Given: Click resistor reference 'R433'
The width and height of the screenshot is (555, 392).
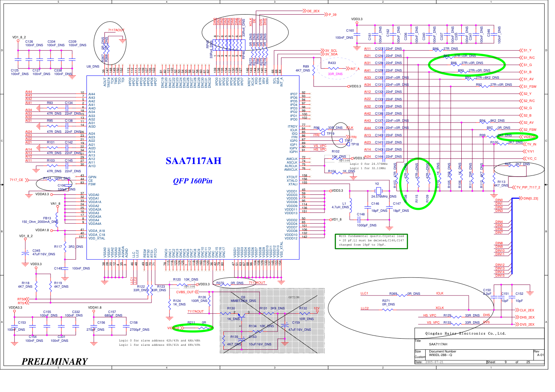Looking at the screenshot, I should coord(332,63).
